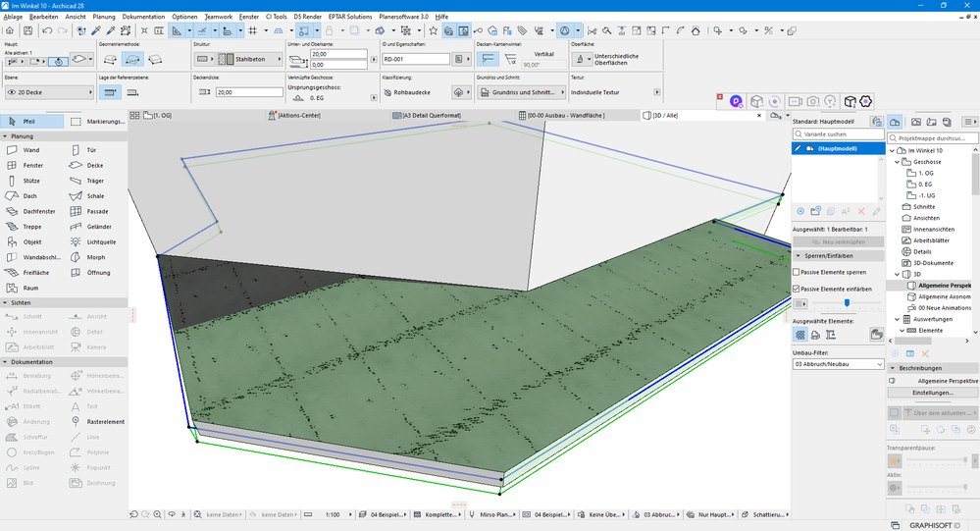Select the Pfeil arrow tool
The width and height of the screenshot is (980, 531).
tap(31, 122)
